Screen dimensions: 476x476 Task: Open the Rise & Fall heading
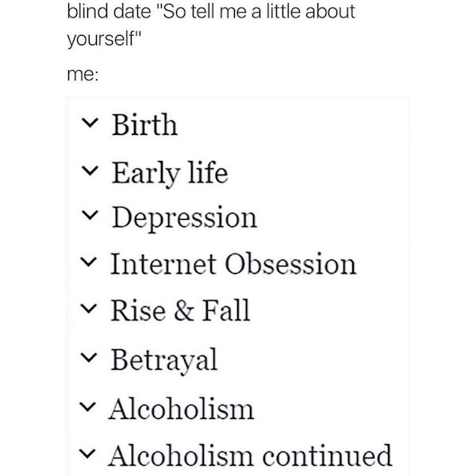coord(180,310)
